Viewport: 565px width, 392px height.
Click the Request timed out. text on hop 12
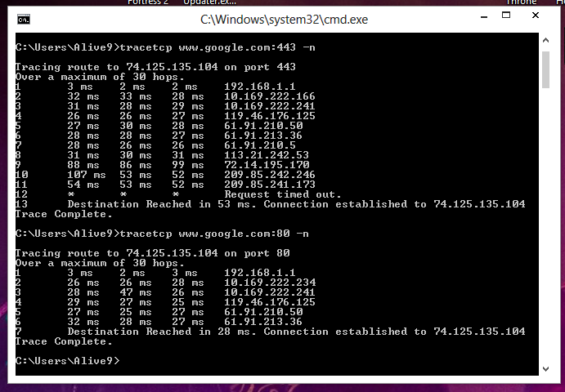(x=283, y=194)
